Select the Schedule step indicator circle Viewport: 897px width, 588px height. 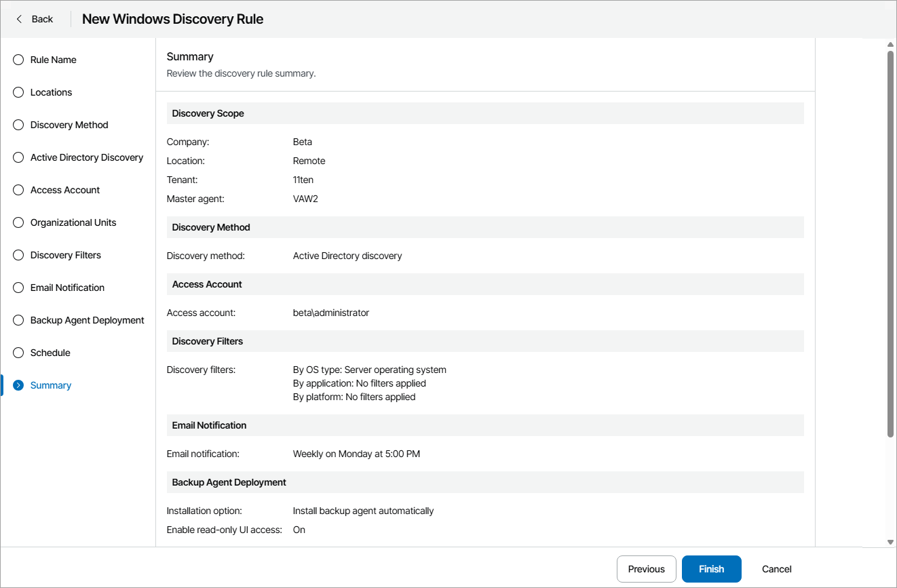18,353
